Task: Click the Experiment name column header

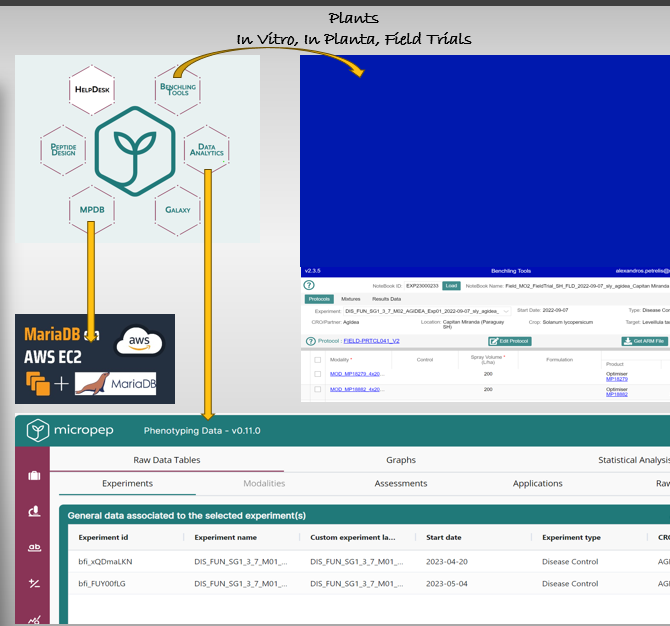Action: coord(225,537)
